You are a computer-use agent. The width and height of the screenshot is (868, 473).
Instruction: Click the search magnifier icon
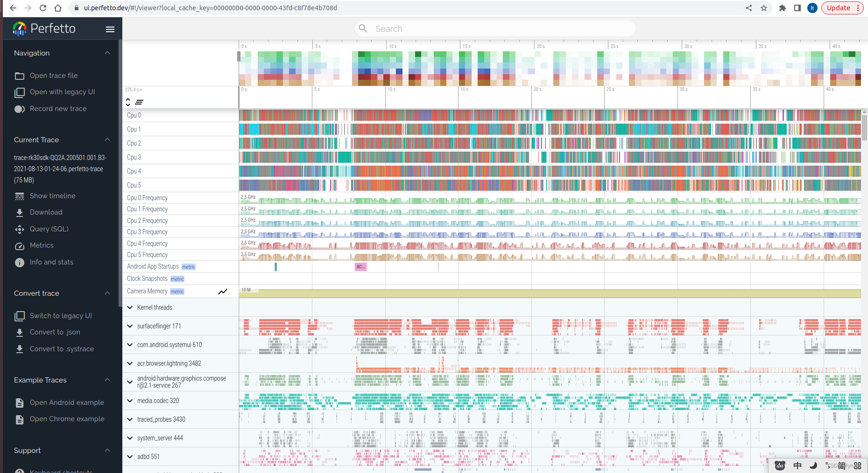[x=363, y=28]
